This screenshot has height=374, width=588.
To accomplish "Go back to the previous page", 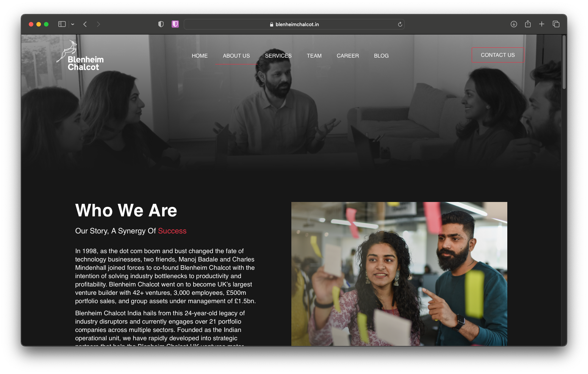I will (x=85, y=24).
